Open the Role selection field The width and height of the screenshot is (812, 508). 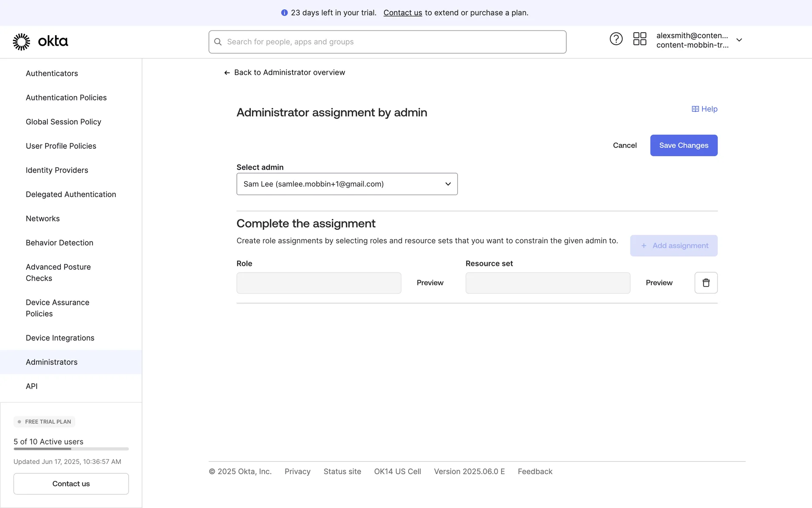tap(318, 283)
